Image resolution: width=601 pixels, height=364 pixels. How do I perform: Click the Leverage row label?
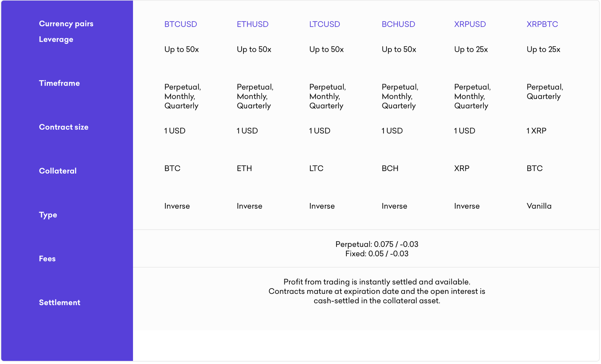pos(56,39)
